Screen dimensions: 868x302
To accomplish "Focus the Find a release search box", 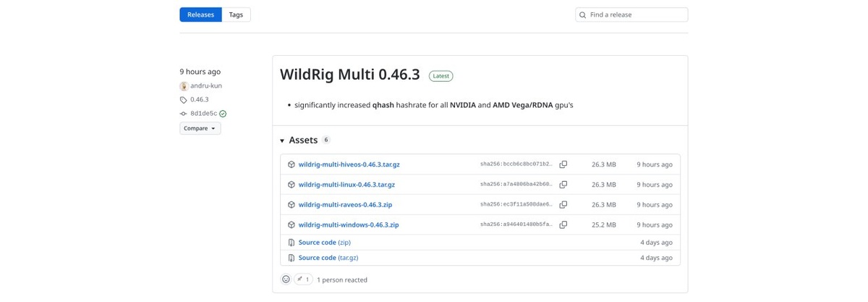I will (637, 14).
